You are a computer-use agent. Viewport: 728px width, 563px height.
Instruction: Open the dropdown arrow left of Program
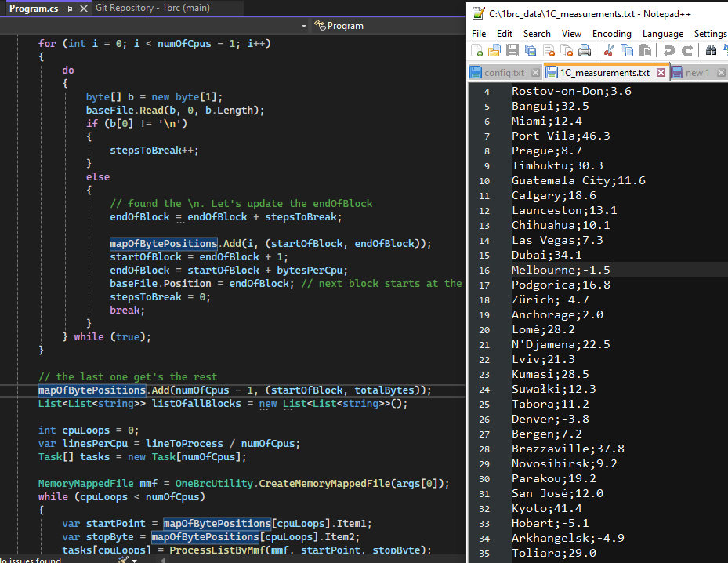pos(304,26)
